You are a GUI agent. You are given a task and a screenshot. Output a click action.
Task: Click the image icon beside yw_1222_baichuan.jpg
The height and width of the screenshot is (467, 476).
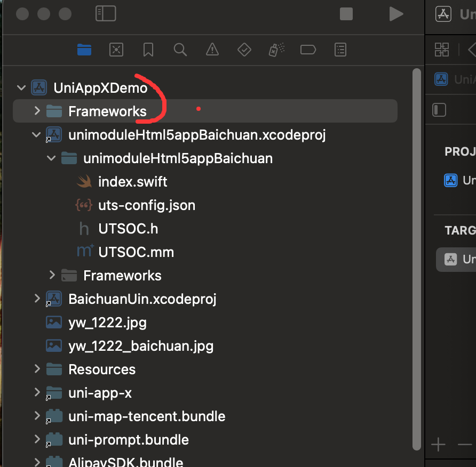click(x=54, y=345)
